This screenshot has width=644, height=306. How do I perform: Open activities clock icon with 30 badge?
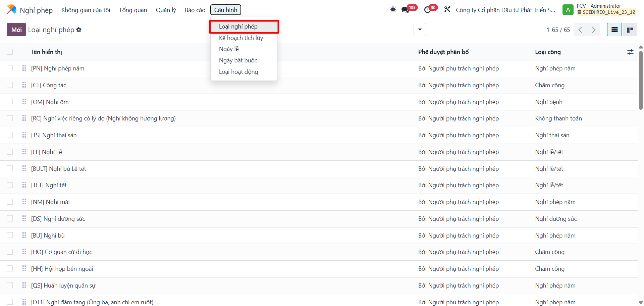tap(427, 10)
